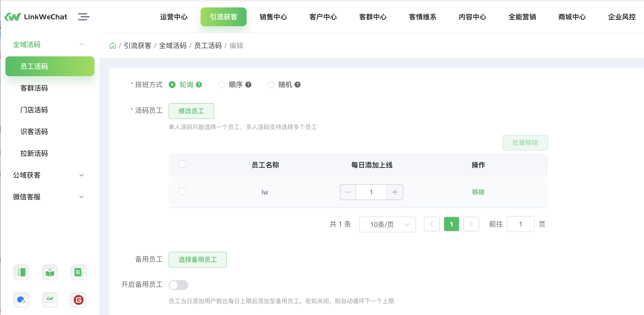The width and height of the screenshot is (644, 315).
Task: Click the hamburger menu collapse icon
Action: click(x=84, y=17)
